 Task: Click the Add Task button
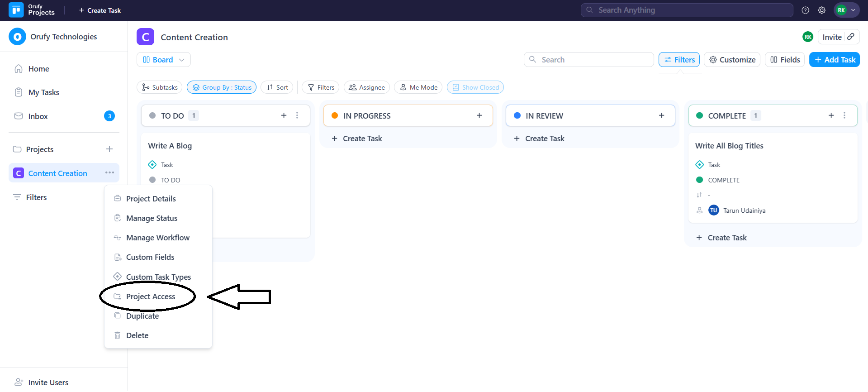834,60
